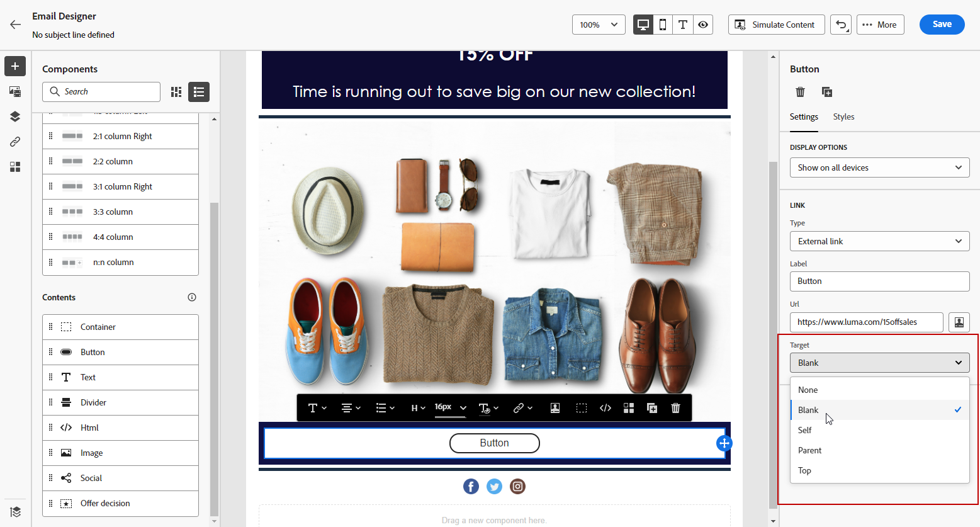The image size is (980, 527).
Task: Click add personalization icon in floating toolbar
Action: 555,408
